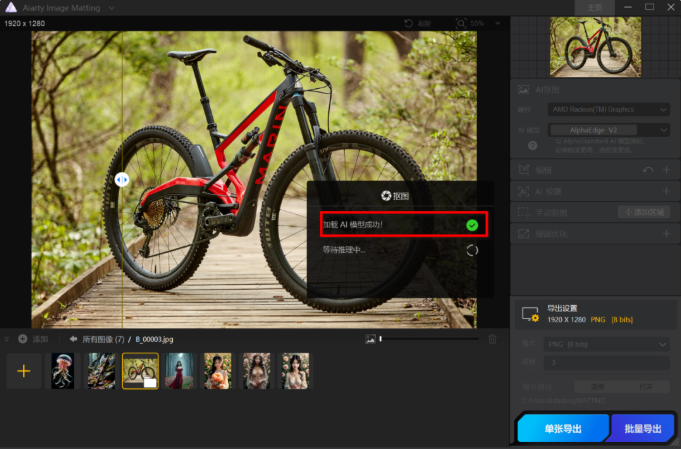Open the Aiarty Image Matting title dropdown
681x449 pixels.
coord(112,8)
